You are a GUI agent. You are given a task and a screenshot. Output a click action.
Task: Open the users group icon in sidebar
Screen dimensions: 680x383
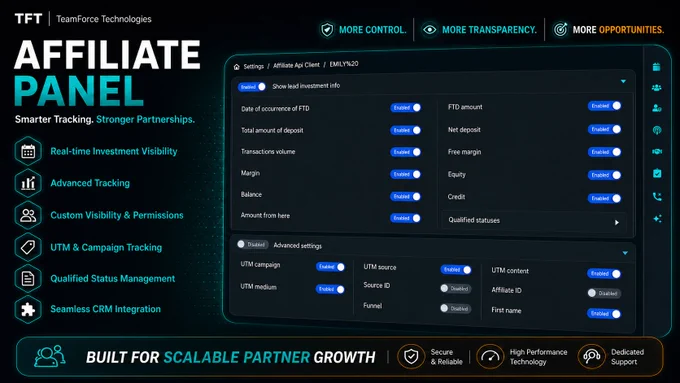click(657, 88)
